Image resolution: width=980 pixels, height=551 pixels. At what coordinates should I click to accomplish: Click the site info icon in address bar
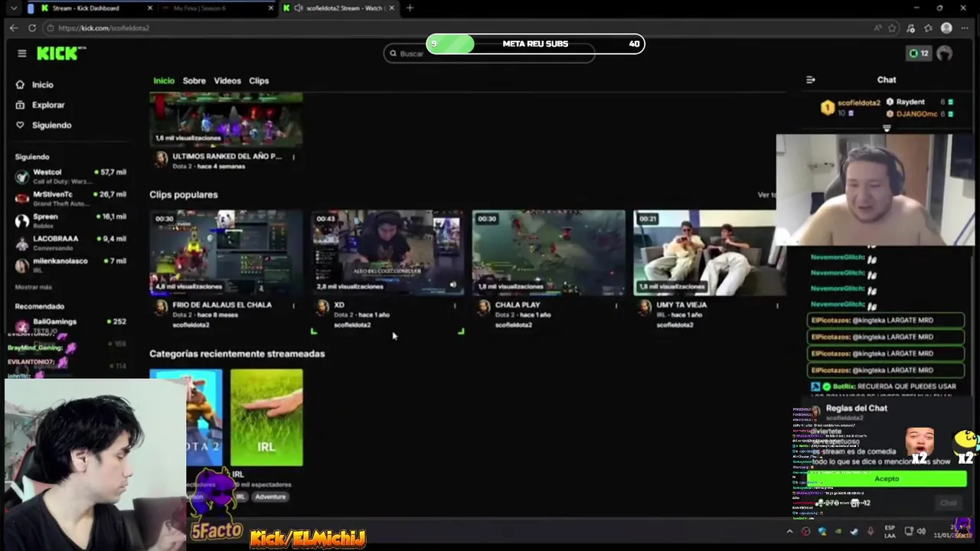tap(51, 28)
